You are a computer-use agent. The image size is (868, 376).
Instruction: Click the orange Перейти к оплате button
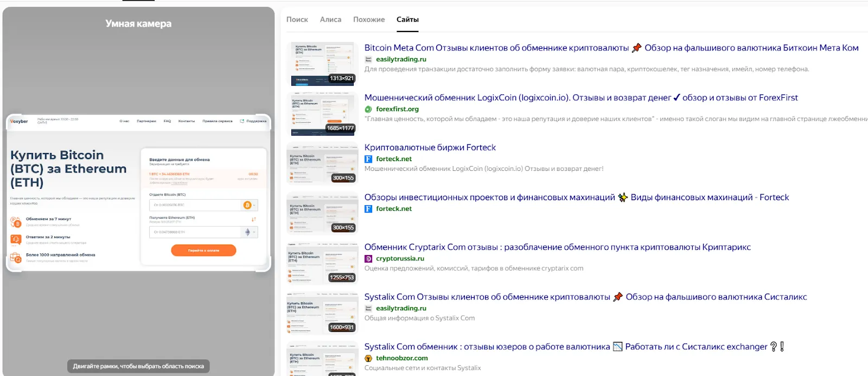tap(203, 250)
